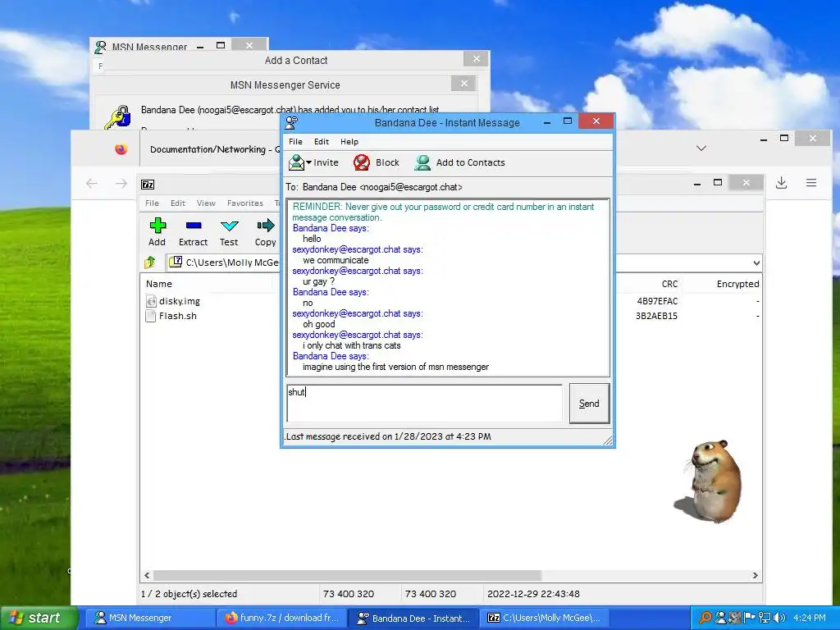
Task: Select Flash.sh file in 7-Zip
Action: (177, 316)
